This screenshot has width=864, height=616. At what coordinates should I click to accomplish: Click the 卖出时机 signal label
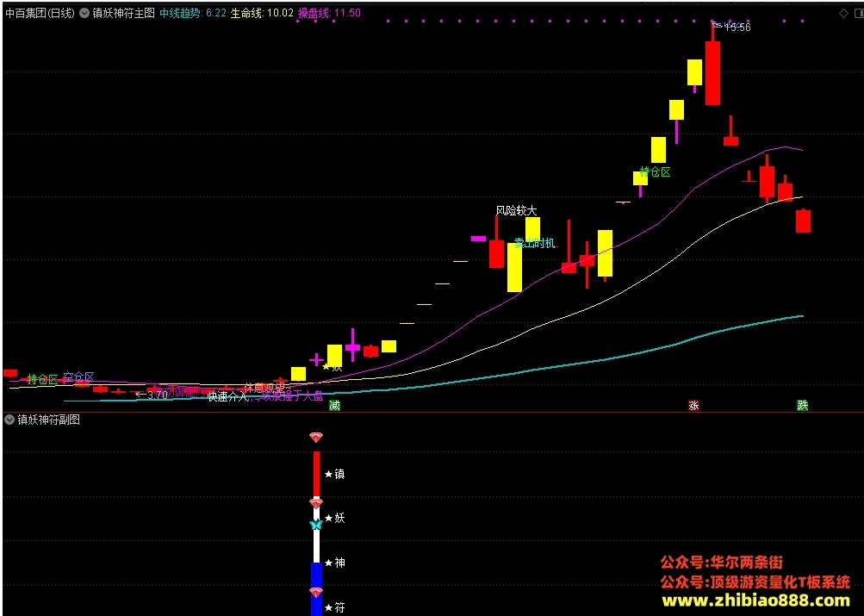534,243
